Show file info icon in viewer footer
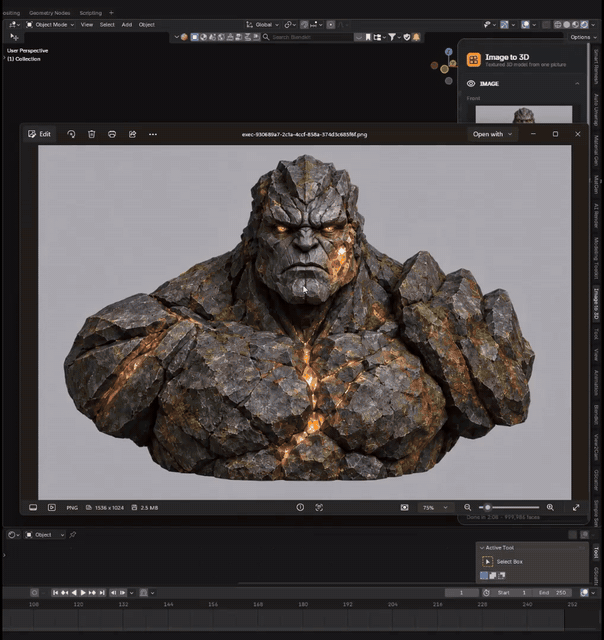604x640 pixels. [x=300, y=507]
